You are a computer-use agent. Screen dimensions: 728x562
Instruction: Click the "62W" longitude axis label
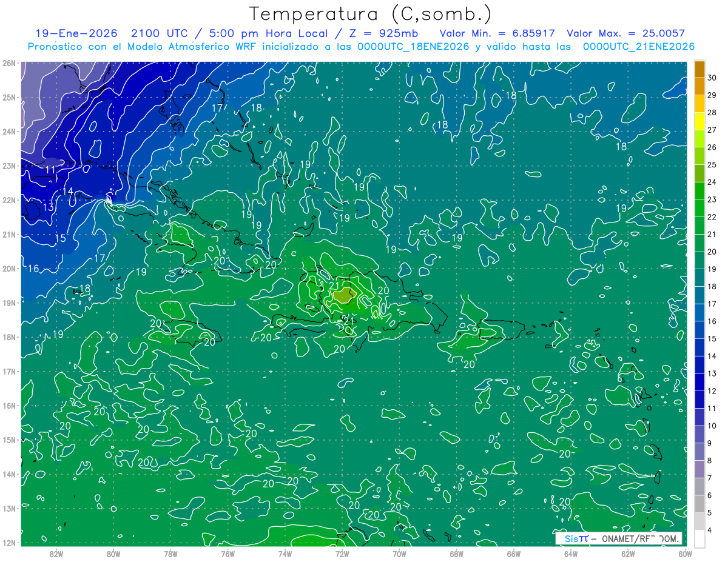tap(628, 554)
